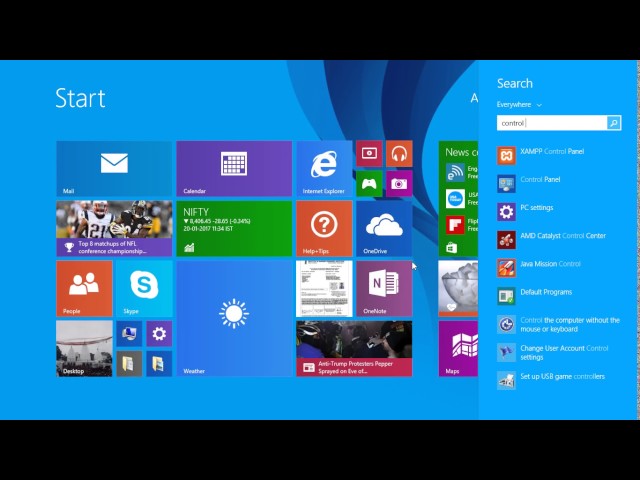Click the Control Panel result icon
This screenshot has width=640, height=480.
coord(506,184)
